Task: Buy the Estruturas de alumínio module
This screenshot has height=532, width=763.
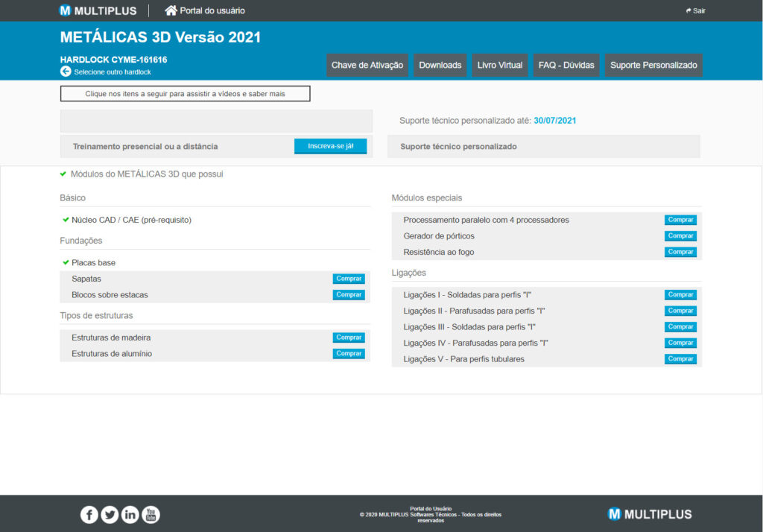Action: point(349,353)
